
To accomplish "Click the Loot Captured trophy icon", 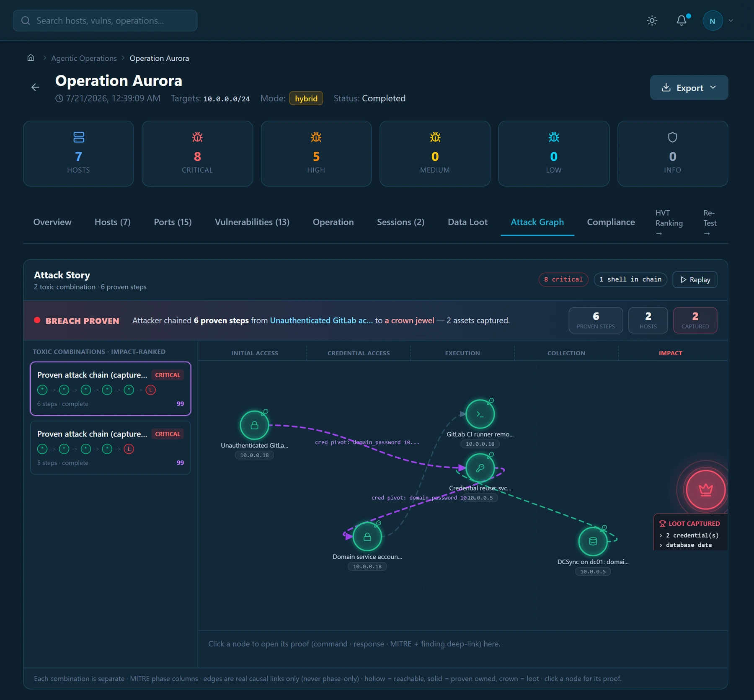I will (662, 524).
